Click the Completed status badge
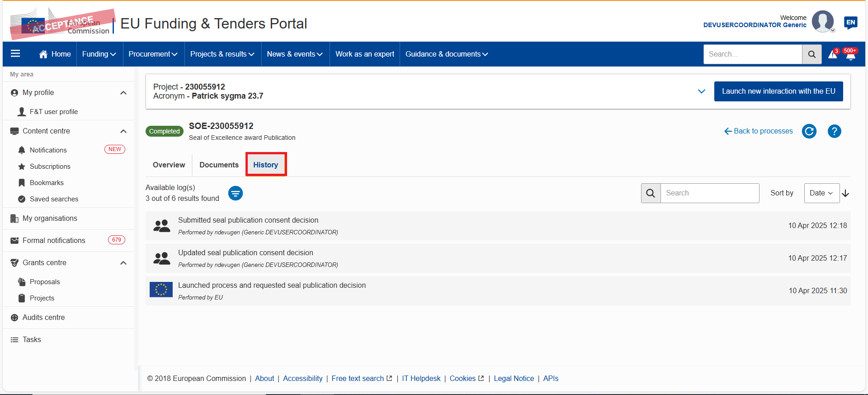Screen dimensions: 868x395 pyautogui.click(x=165, y=131)
